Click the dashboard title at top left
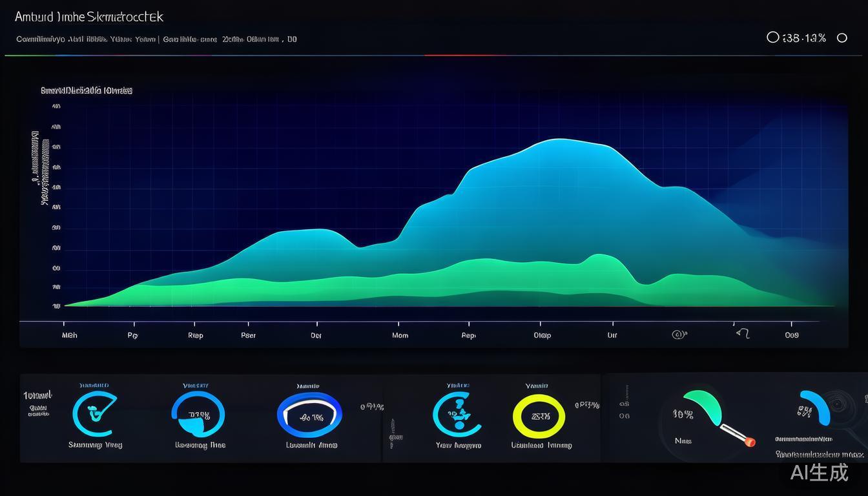The height and width of the screenshot is (496, 868). 89,17
